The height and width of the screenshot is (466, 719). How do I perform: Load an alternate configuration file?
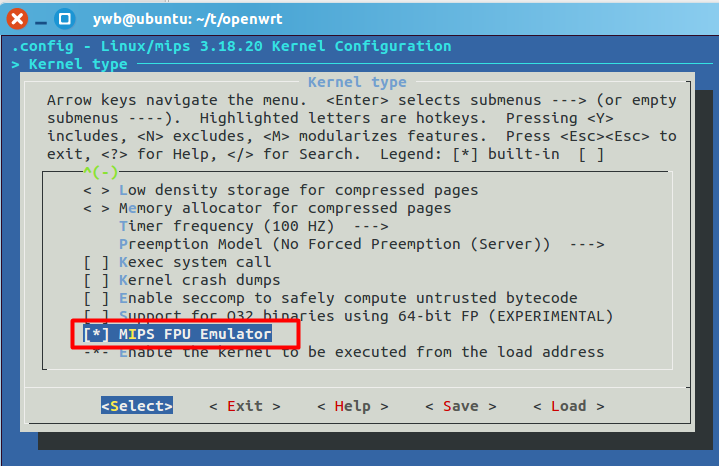pos(569,406)
